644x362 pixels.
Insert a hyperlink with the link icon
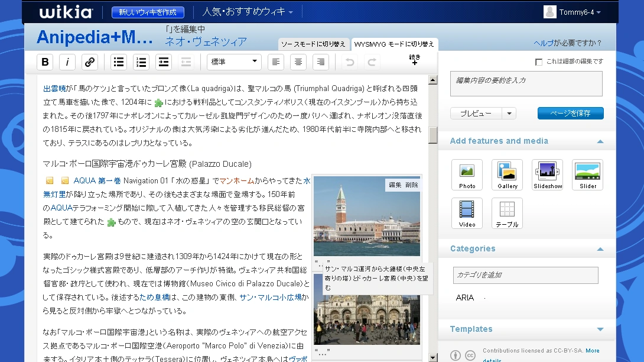coord(90,62)
